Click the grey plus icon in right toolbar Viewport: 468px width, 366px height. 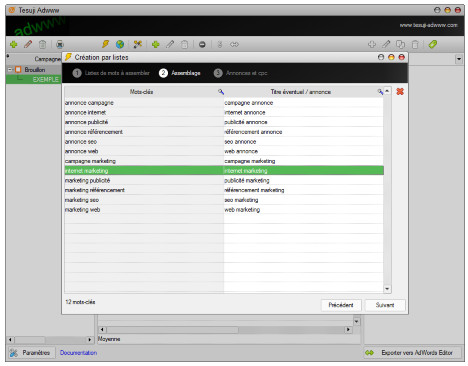[372, 44]
